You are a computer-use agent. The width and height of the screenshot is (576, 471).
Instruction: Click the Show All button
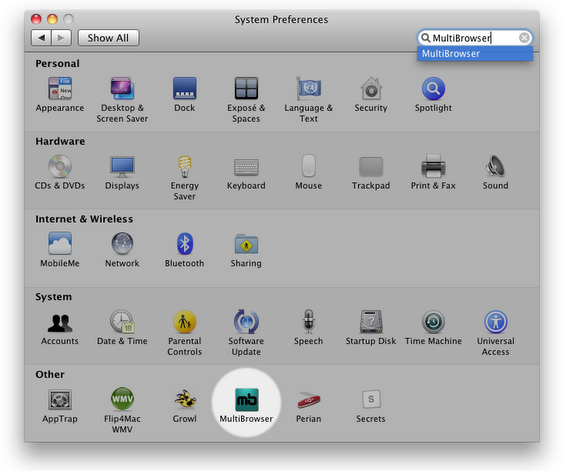(108, 38)
